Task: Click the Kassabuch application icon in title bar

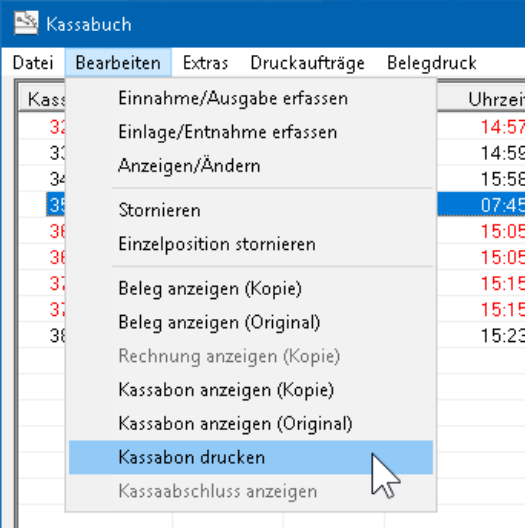Action: click(x=26, y=23)
